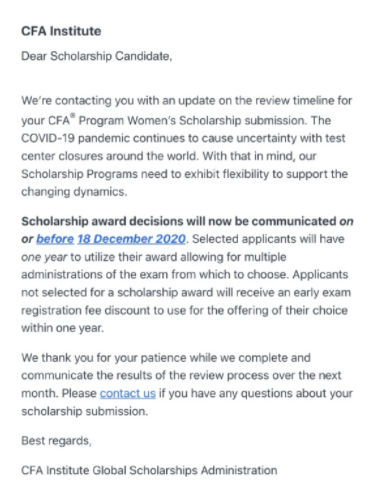The image size is (383, 486).
Task: Click the "Dear Scholarship Candidate," greeting
Action: click(97, 56)
